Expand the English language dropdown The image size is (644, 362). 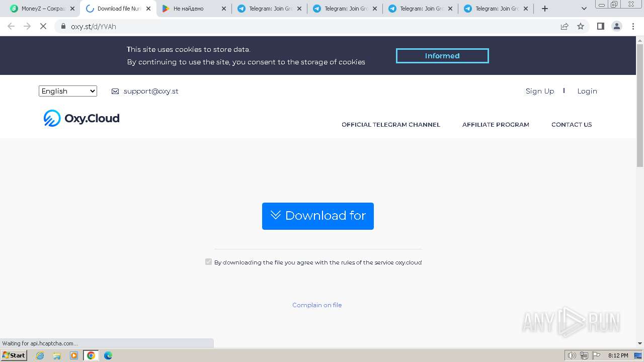pos(68,91)
